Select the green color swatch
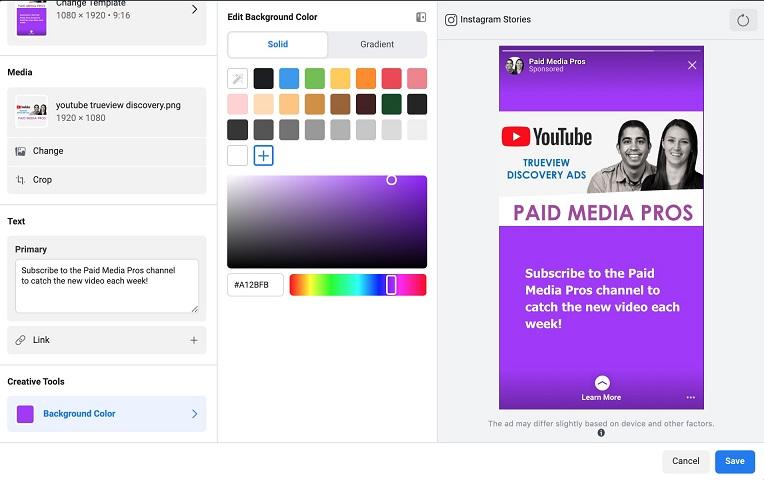This screenshot has width=764, height=480. [315, 78]
